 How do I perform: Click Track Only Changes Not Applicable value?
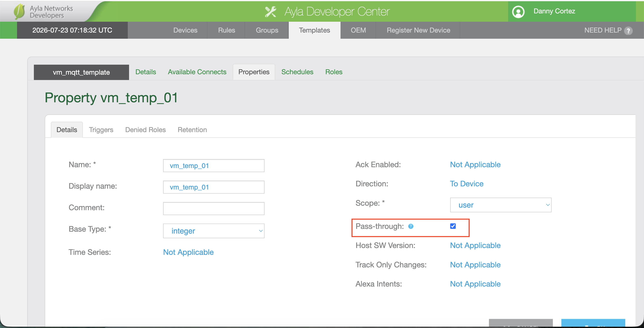(475, 265)
